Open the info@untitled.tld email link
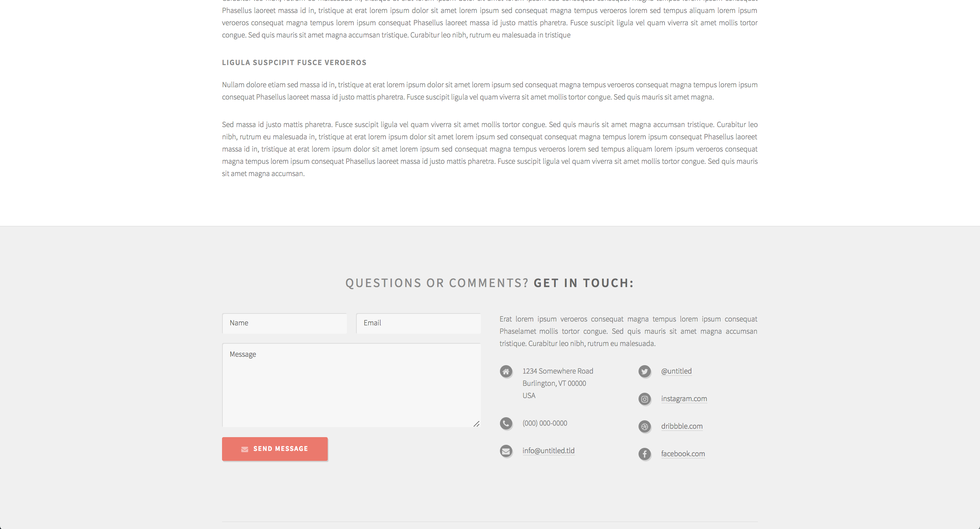 pyautogui.click(x=549, y=451)
